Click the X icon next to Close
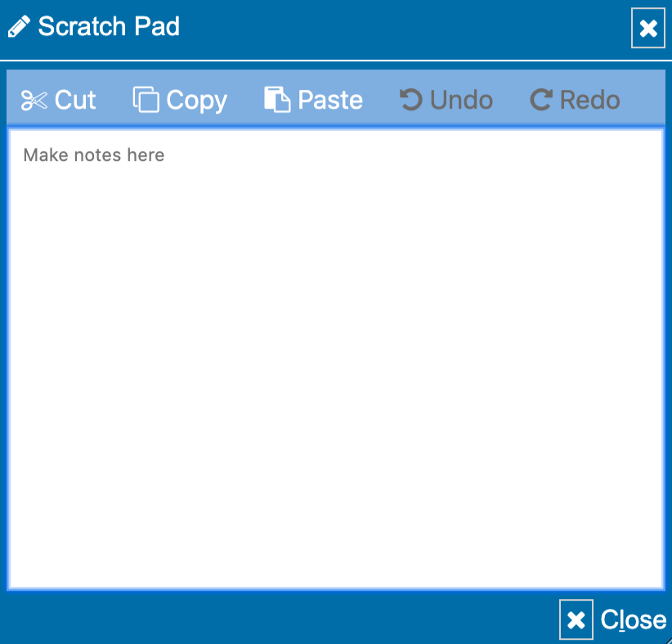The width and height of the screenshot is (672, 644). pyautogui.click(x=576, y=619)
